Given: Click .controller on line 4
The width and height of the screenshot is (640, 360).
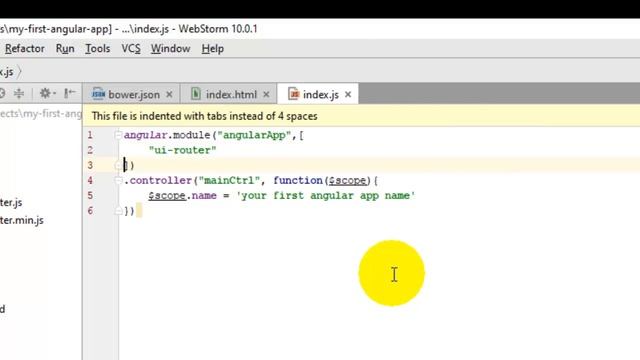Looking at the screenshot, I should tap(158, 180).
